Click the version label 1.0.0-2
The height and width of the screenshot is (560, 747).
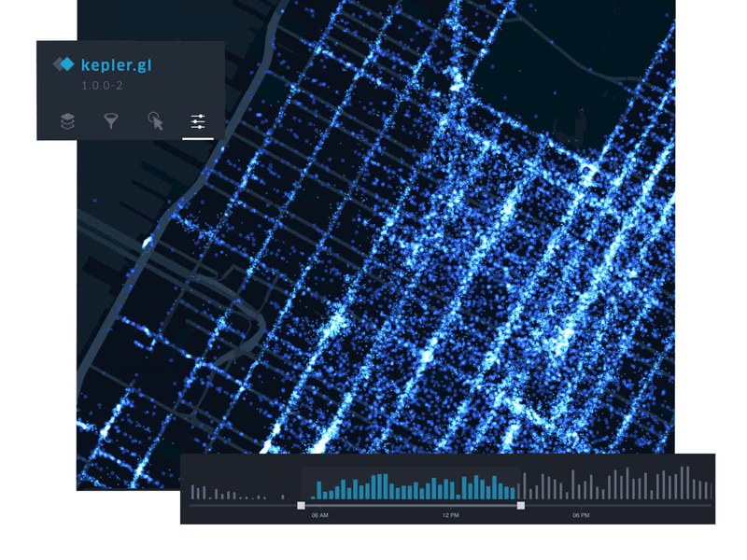tap(103, 85)
